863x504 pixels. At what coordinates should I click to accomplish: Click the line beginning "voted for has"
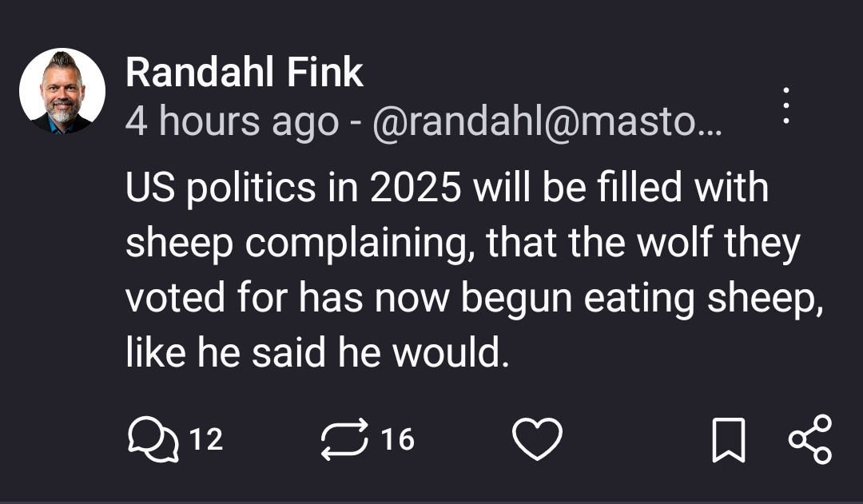(x=475, y=298)
